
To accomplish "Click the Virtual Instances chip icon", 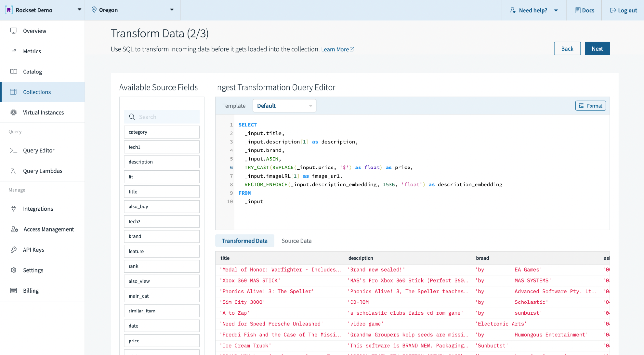I will (x=14, y=112).
